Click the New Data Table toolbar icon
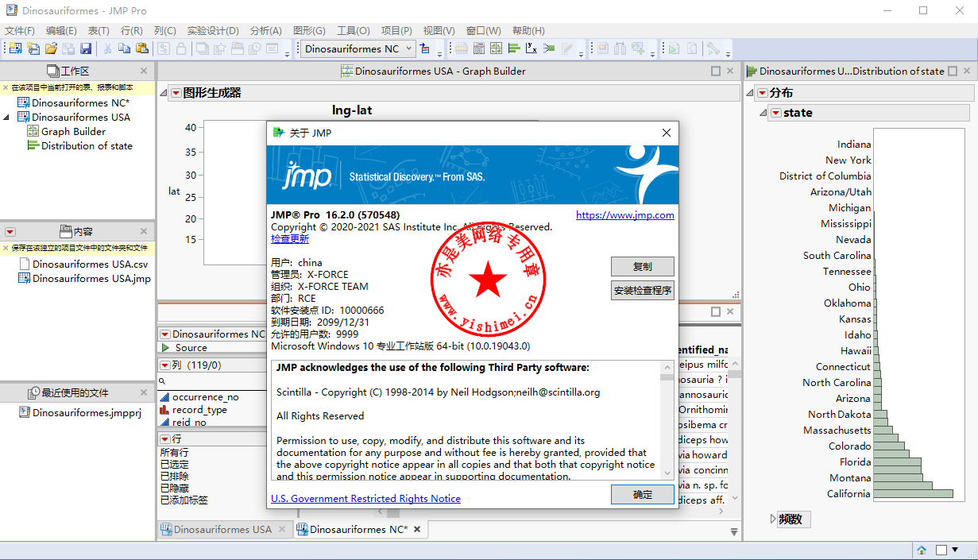Image resolution: width=978 pixels, height=560 pixels. 15,48
